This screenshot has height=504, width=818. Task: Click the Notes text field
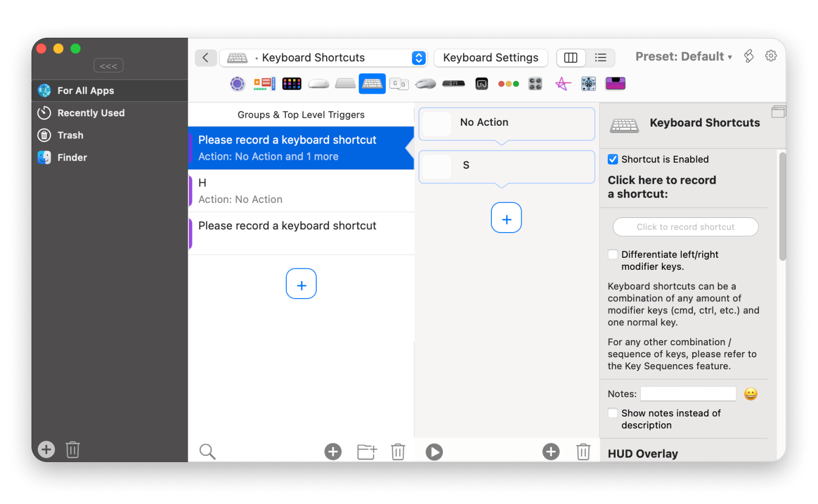(x=688, y=394)
